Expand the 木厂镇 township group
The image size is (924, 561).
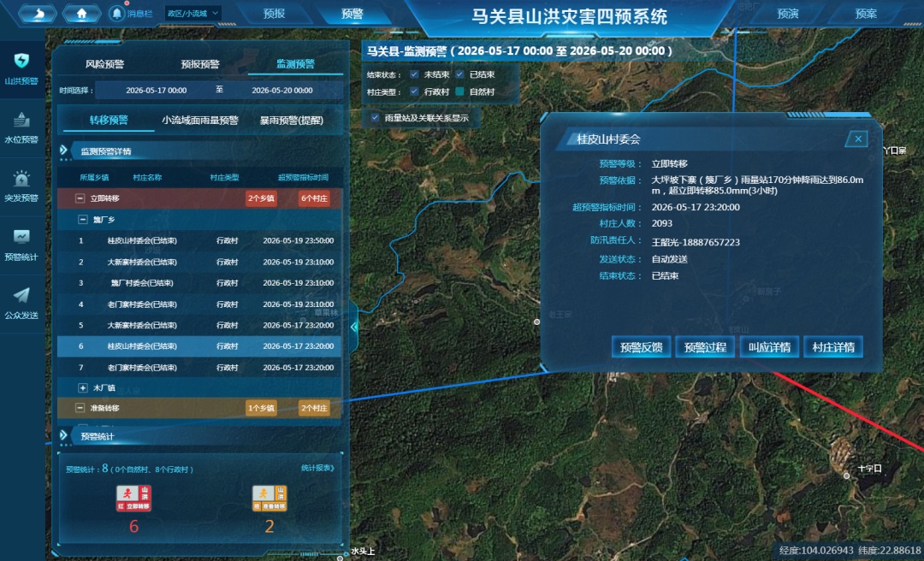(x=82, y=387)
